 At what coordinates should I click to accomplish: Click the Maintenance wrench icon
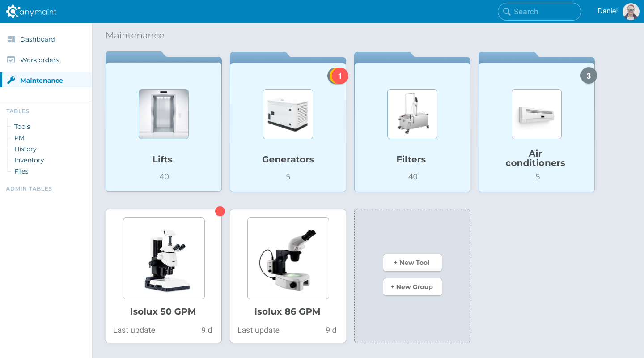pos(11,80)
